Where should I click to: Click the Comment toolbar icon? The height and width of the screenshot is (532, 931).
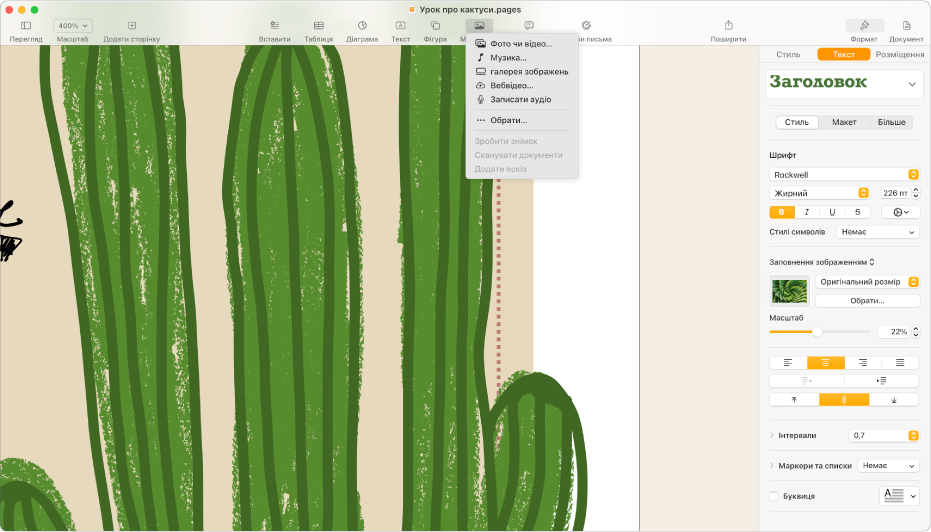click(529, 26)
